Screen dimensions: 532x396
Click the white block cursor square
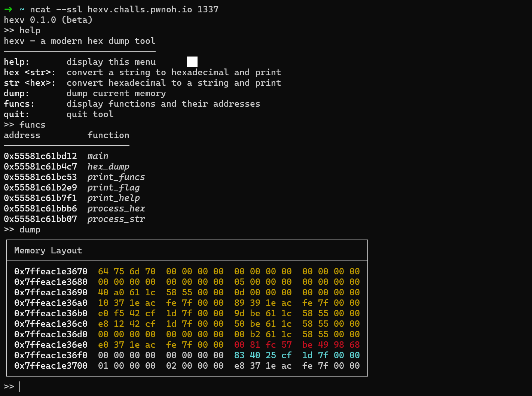point(192,62)
